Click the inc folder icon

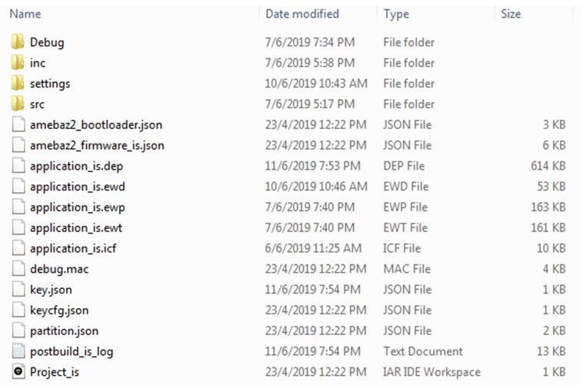coord(18,62)
